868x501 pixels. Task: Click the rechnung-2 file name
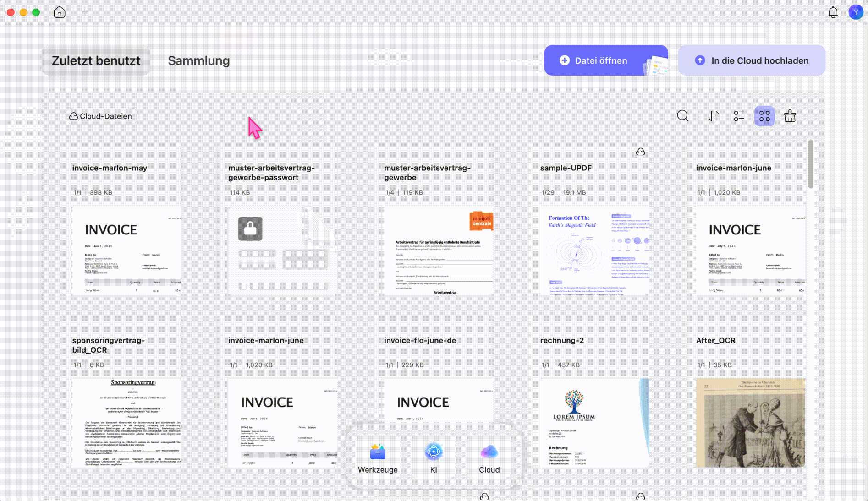tap(562, 341)
